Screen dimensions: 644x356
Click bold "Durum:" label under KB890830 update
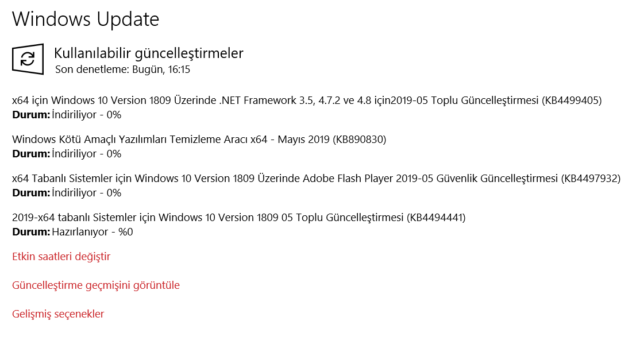click(x=31, y=154)
